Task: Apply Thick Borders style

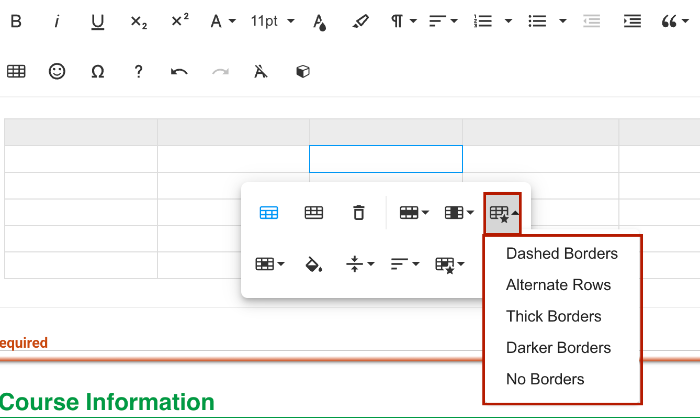Action: (554, 316)
